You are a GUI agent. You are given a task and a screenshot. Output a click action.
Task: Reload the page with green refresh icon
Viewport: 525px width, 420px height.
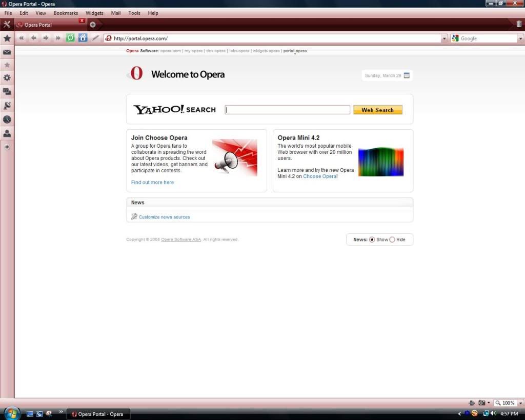click(x=70, y=38)
